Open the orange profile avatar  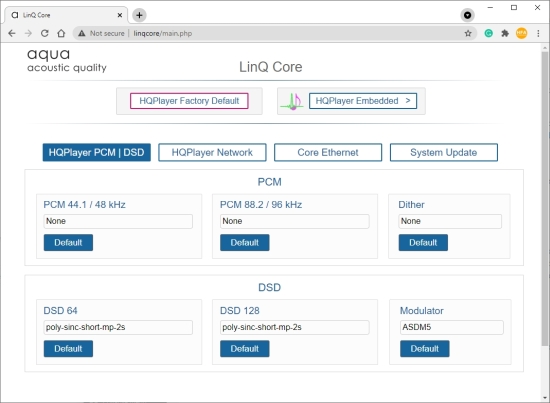[x=522, y=33]
